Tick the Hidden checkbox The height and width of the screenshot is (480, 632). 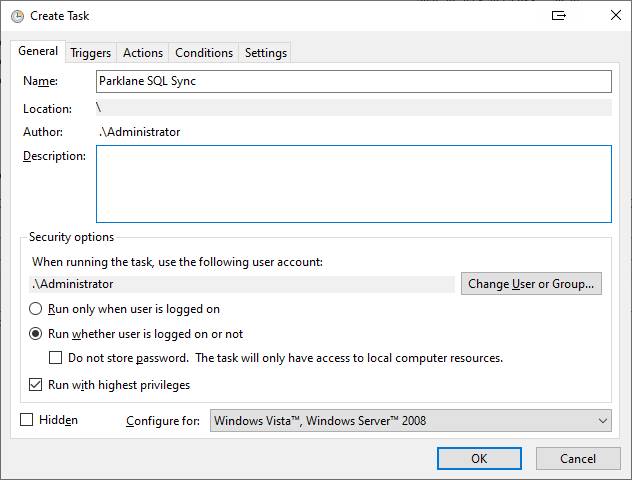point(27,420)
